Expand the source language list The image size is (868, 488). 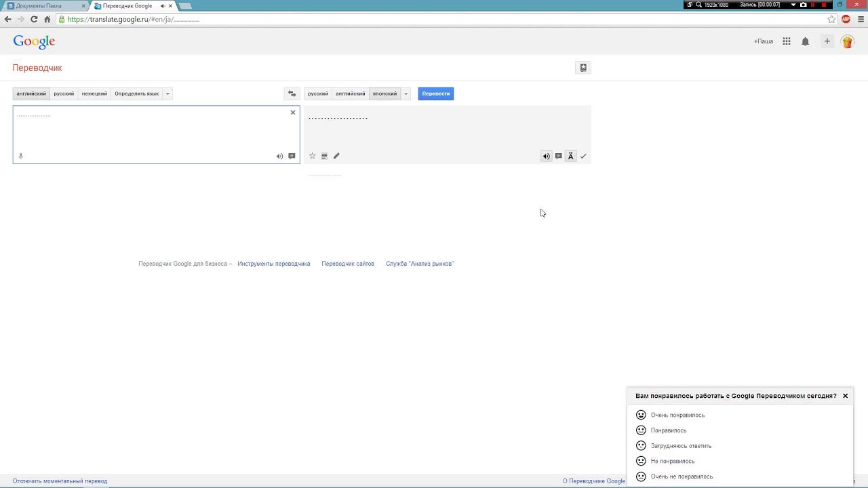click(x=167, y=94)
